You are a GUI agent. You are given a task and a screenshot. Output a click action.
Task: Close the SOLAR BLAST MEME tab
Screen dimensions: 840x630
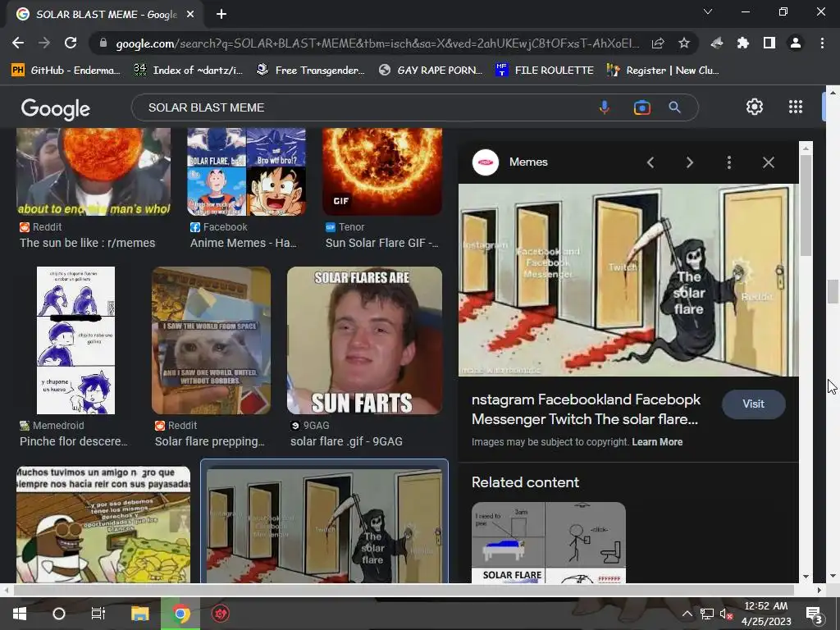pyautogui.click(x=190, y=15)
